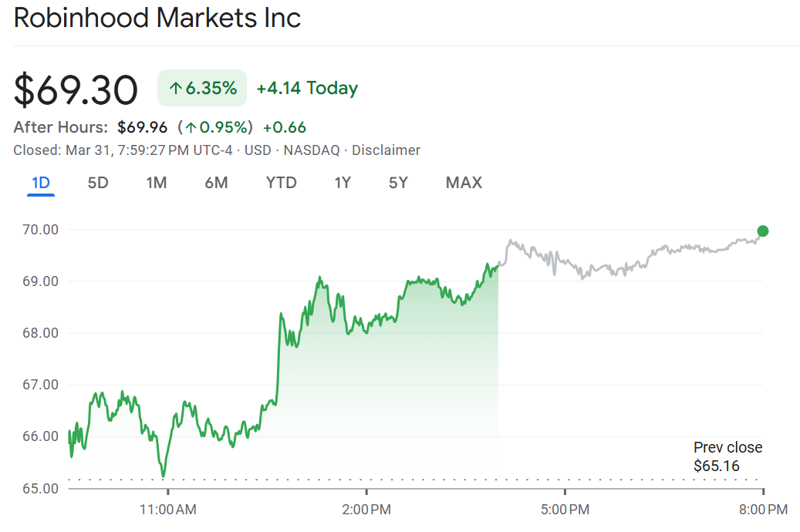Click the 11:00 AM axis label
800x532 pixels.
169,509
